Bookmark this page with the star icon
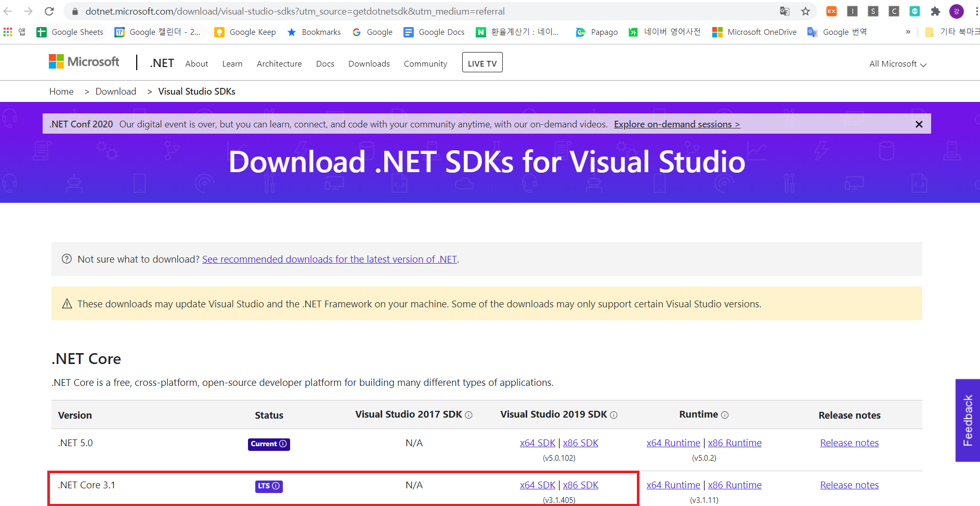 pos(805,11)
